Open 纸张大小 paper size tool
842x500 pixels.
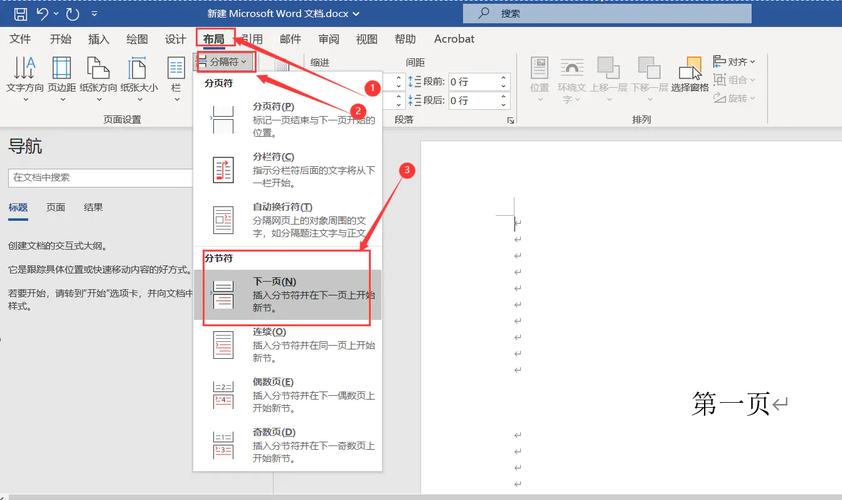[x=139, y=78]
